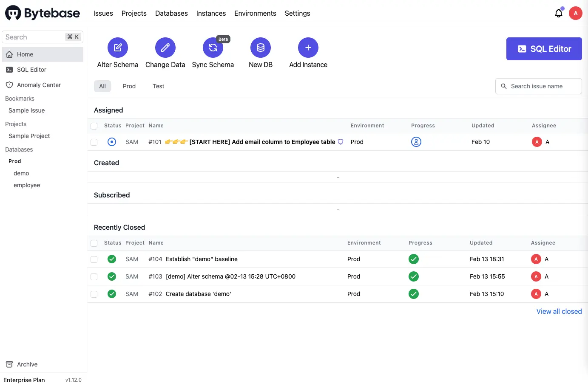
Task: Click done status icon of issue #103
Action: tap(112, 276)
